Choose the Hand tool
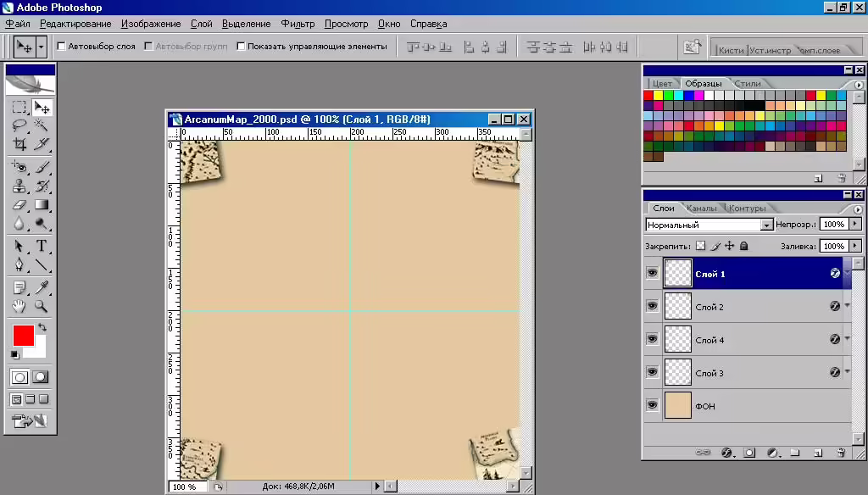The height and width of the screenshot is (495, 868). pos(19,306)
